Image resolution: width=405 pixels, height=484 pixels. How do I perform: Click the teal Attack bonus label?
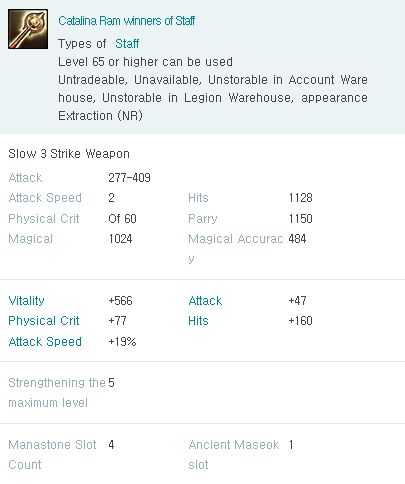205,301
